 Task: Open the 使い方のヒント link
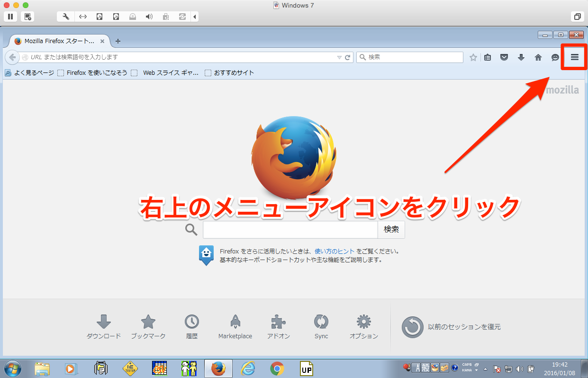click(x=335, y=252)
